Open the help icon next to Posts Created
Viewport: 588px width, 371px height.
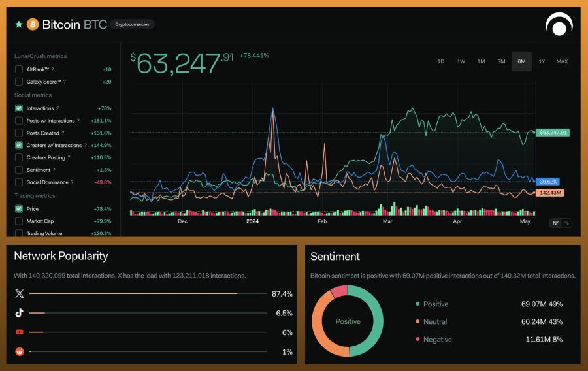click(x=63, y=133)
